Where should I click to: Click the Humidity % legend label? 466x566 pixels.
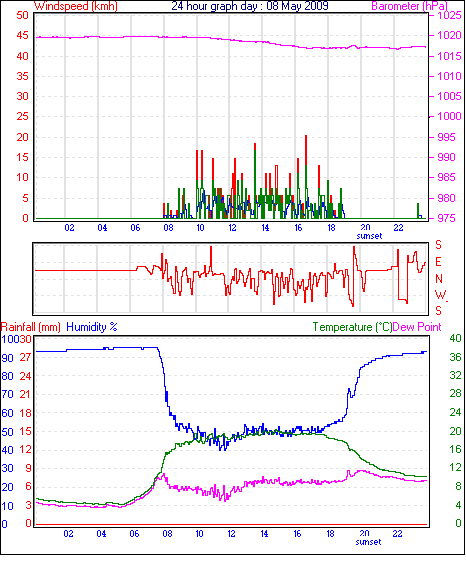click(x=92, y=327)
